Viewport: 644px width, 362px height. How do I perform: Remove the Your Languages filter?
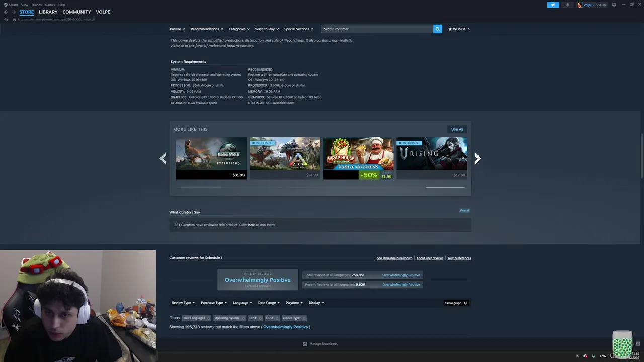point(208,318)
